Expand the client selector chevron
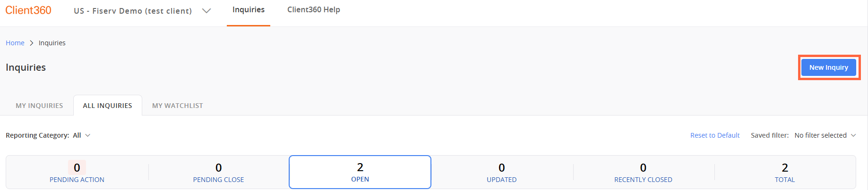This screenshot has width=868, height=190. click(206, 11)
